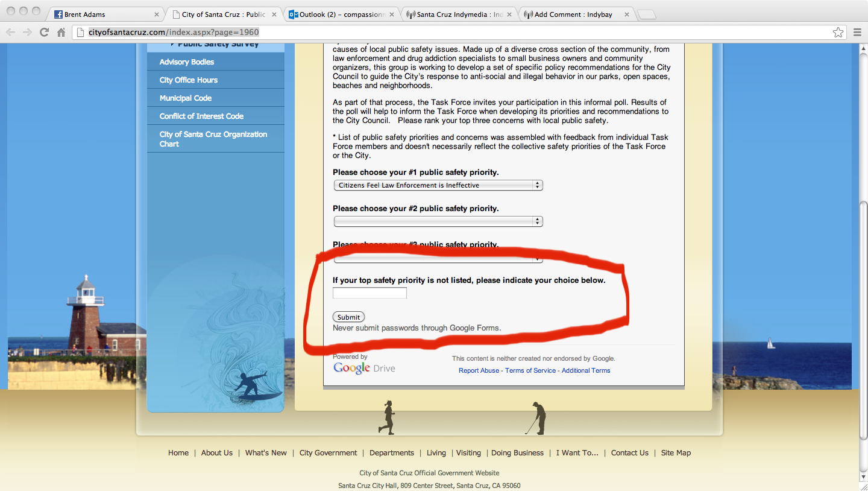Go to the browser home icon
Screen dimensions: 868x491
click(x=61, y=33)
